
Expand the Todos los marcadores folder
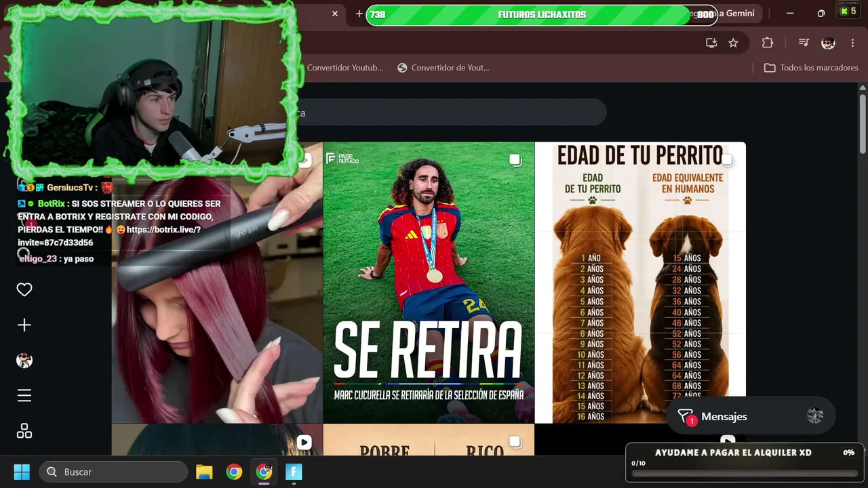[x=811, y=68]
